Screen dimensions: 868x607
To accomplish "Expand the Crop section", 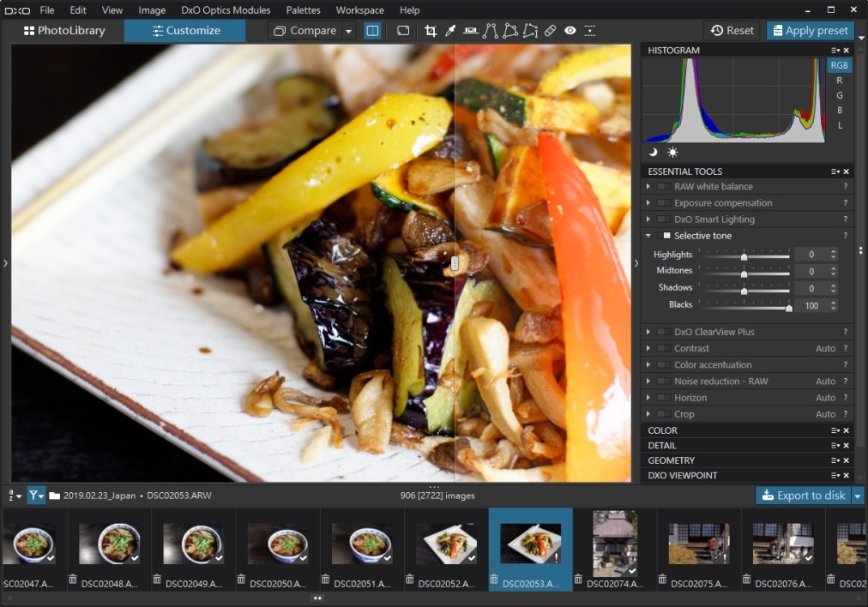I will (648, 414).
